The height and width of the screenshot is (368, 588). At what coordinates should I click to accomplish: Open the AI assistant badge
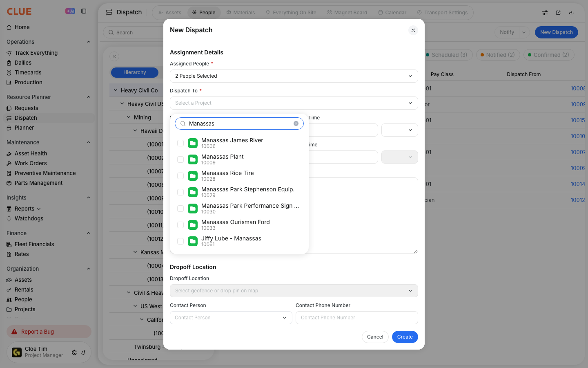coord(70,11)
